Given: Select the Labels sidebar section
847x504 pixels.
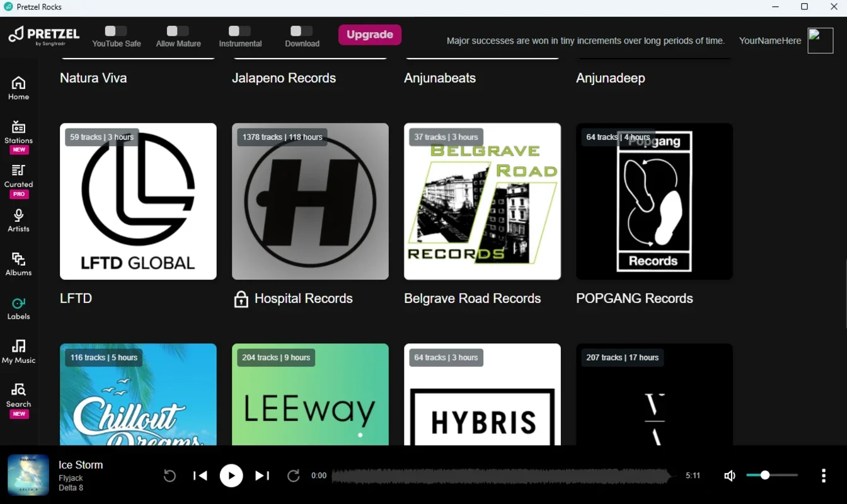Looking at the screenshot, I should coord(18,308).
